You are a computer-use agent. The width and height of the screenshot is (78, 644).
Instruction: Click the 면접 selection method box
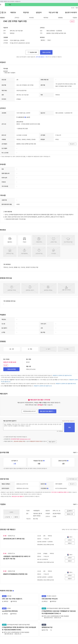pyautogui.click(x=30, y=349)
